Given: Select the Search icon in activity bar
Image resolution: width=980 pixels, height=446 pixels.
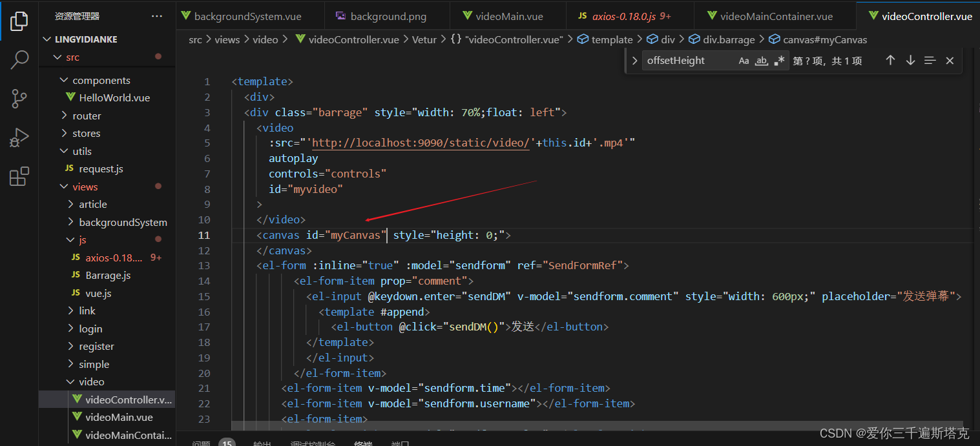Looking at the screenshot, I should 19,59.
